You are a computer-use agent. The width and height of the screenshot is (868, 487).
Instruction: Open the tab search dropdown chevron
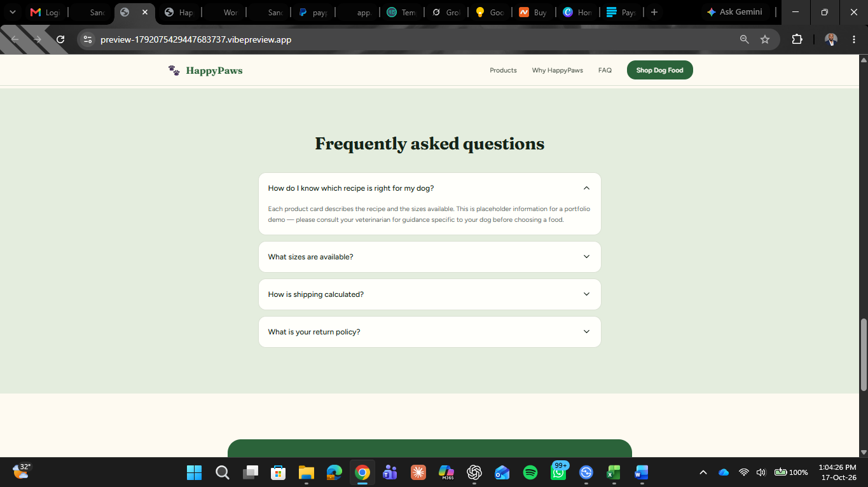[12, 12]
